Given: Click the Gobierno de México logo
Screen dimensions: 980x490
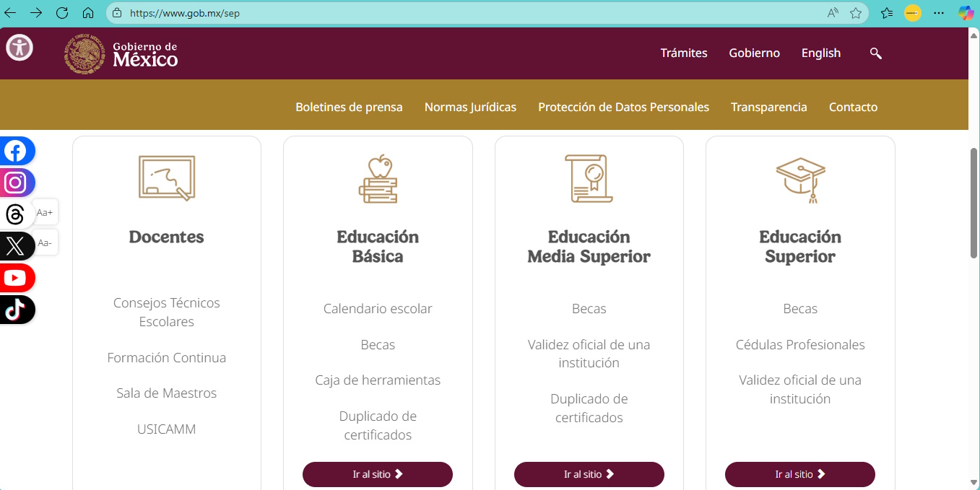Looking at the screenshot, I should pos(121,54).
